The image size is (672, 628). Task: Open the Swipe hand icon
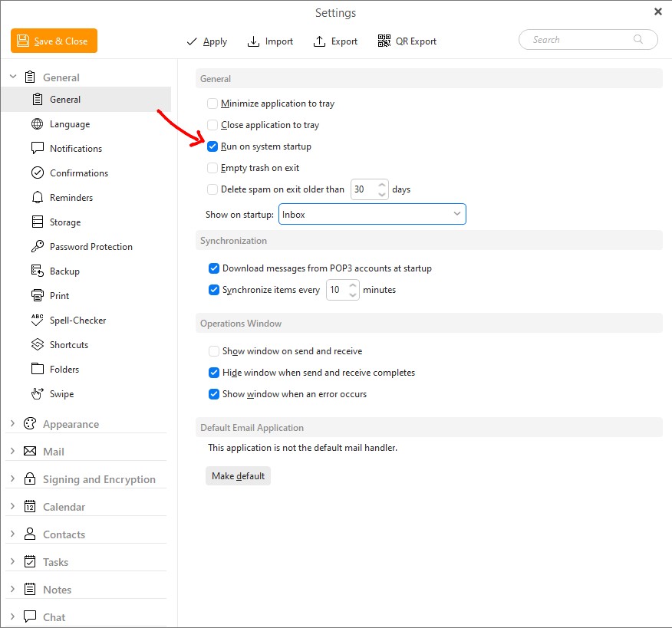tap(37, 394)
